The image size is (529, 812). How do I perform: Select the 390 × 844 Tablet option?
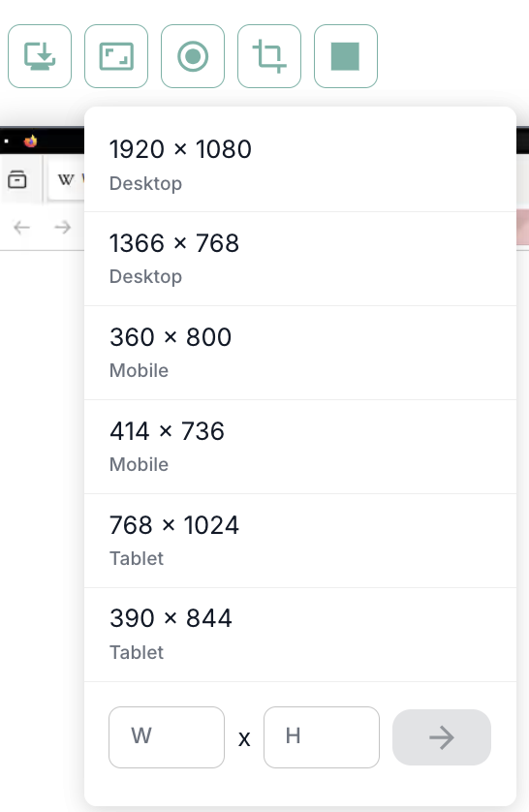click(x=300, y=635)
